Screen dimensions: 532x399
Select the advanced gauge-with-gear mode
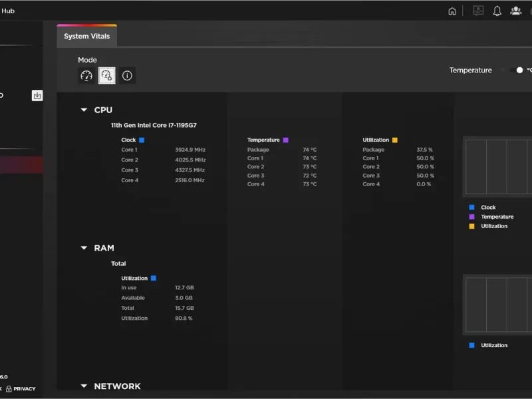click(x=107, y=76)
